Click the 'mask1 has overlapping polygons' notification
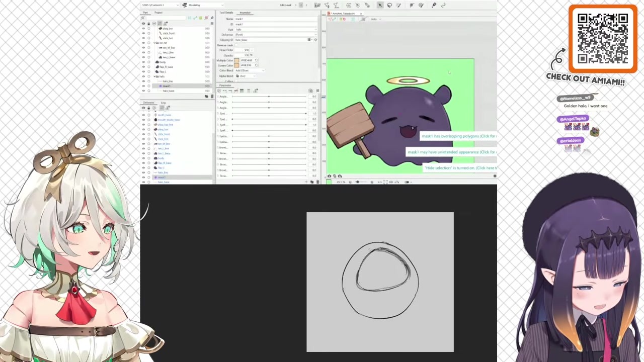Image resolution: width=644 pixels, height=362 pixels. click(458, 136)
